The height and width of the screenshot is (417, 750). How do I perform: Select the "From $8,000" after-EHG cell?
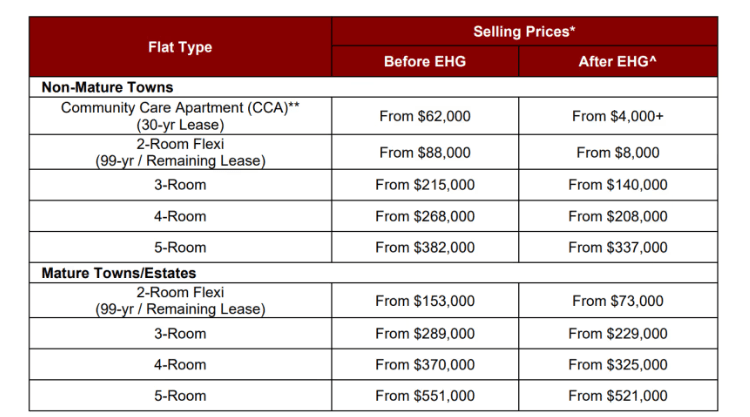tap(618, 153)
